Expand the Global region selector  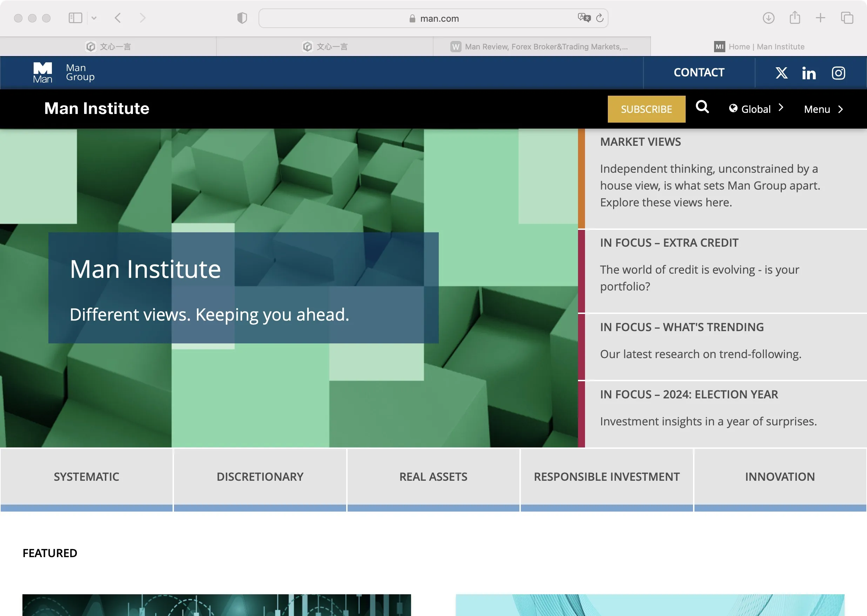point(756,109)
